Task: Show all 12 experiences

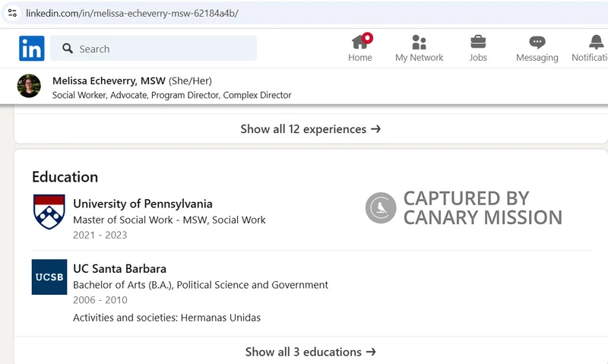Action: pos(311,128)
